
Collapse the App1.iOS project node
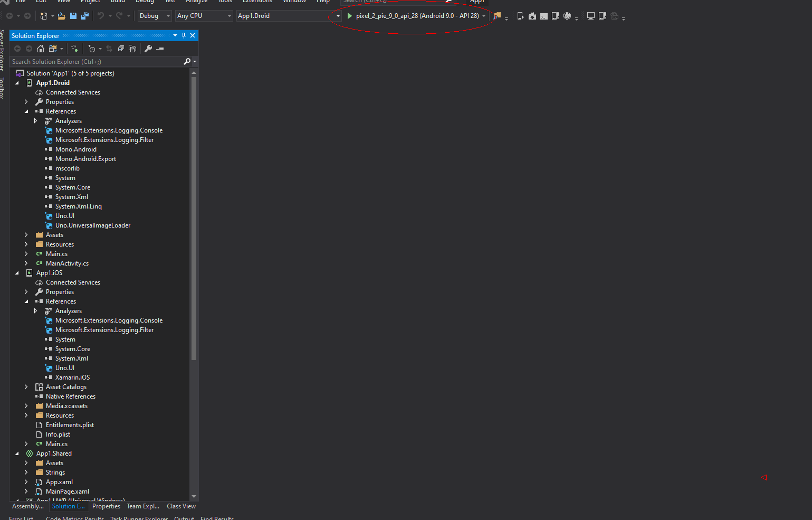(x=17, y=272)
